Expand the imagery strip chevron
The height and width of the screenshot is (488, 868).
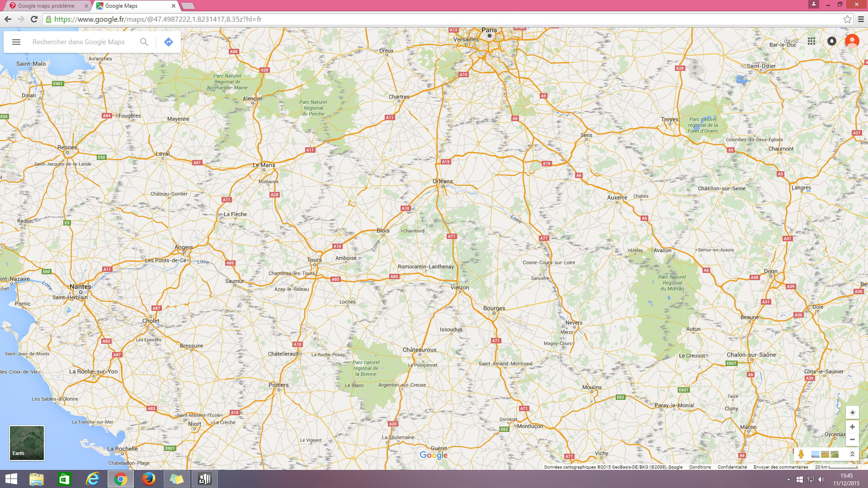[852, 454]
